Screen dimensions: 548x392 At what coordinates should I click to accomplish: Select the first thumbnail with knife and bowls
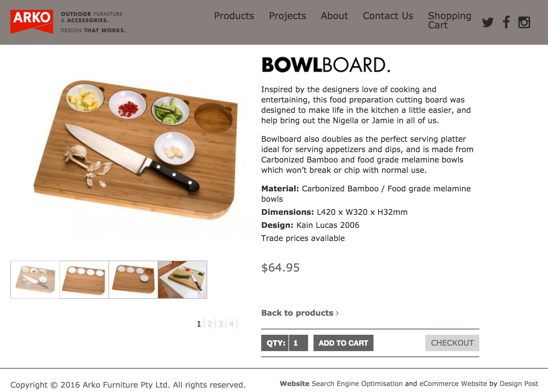pos(35,280)
